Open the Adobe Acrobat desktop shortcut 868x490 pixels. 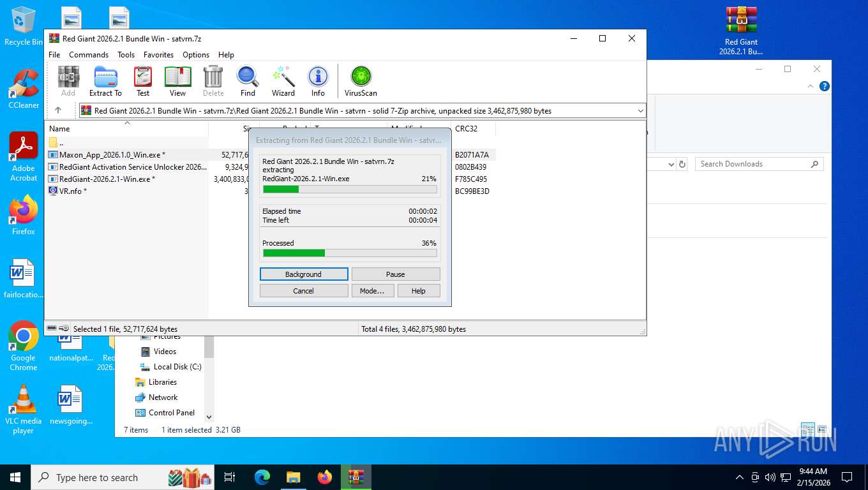click(24, 157)
